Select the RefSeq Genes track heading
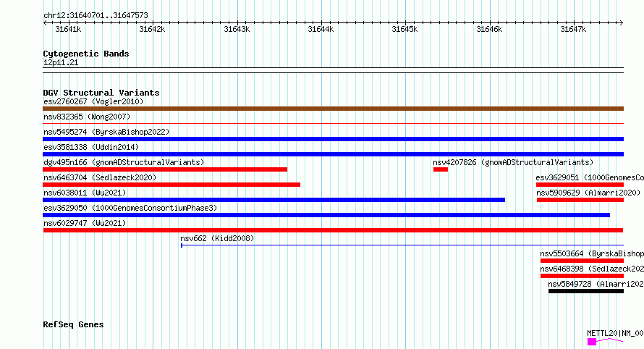Viewport: 644px width, 349px height. click(x=73, y=324)
